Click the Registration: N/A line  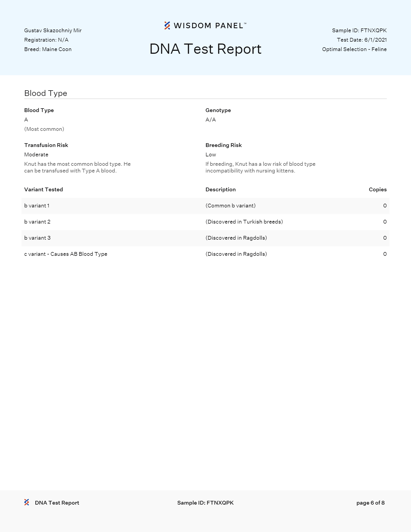[x=46, y=40]
